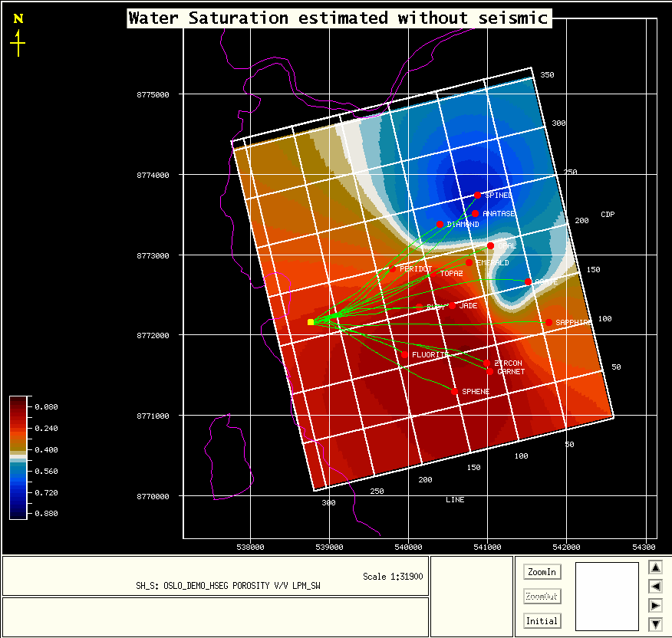Image resolution: width=672 pixels, height=638 pixels.
Task: Pick the SAPPHIRE well red dot
Action: [548, 323]
